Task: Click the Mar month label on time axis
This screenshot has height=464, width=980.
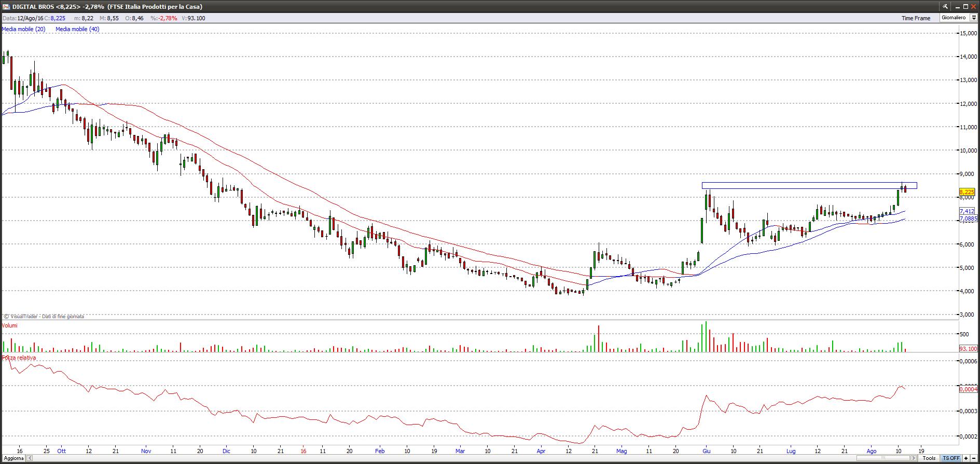Action: [x=460, y=451]
